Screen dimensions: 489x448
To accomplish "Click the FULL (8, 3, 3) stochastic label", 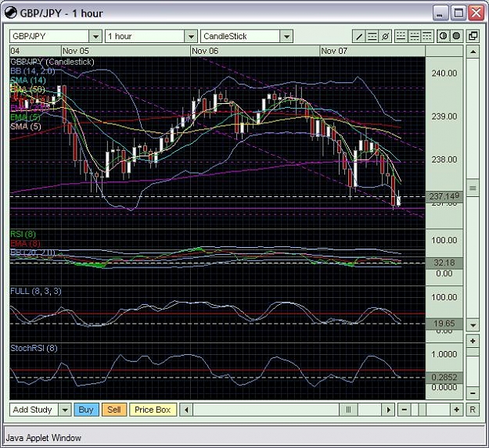I will click(36, 292).
